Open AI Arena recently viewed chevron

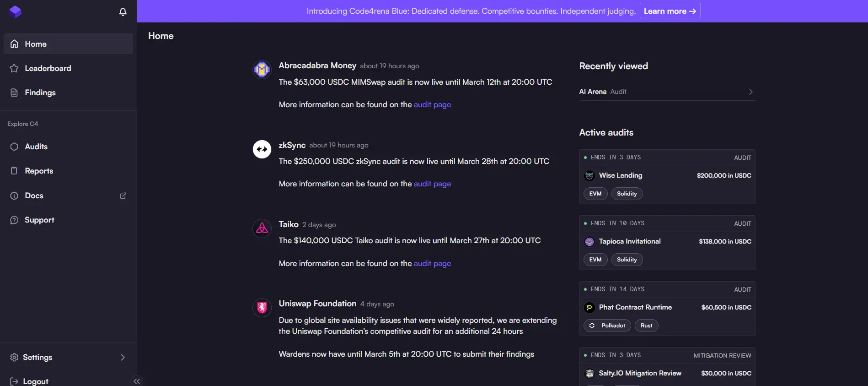click(750, 92)
